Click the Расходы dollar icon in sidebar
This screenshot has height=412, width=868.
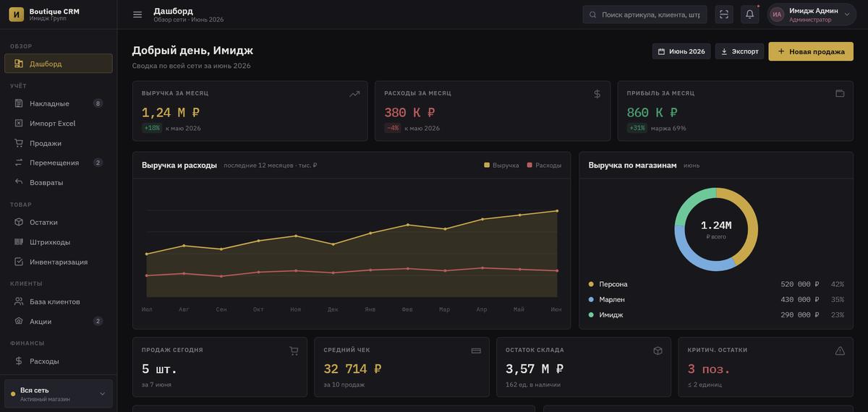tap(19, 361)
